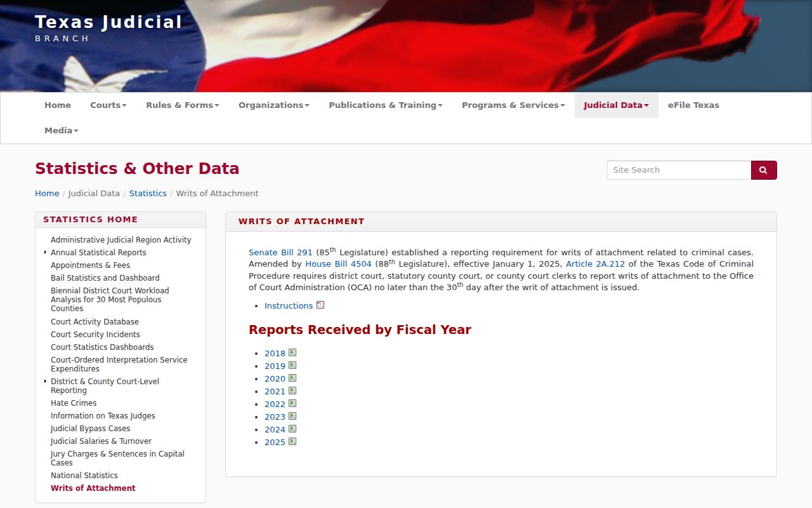Click the Excel icon next to 2020
812x508 pixels.
point(292,378)
